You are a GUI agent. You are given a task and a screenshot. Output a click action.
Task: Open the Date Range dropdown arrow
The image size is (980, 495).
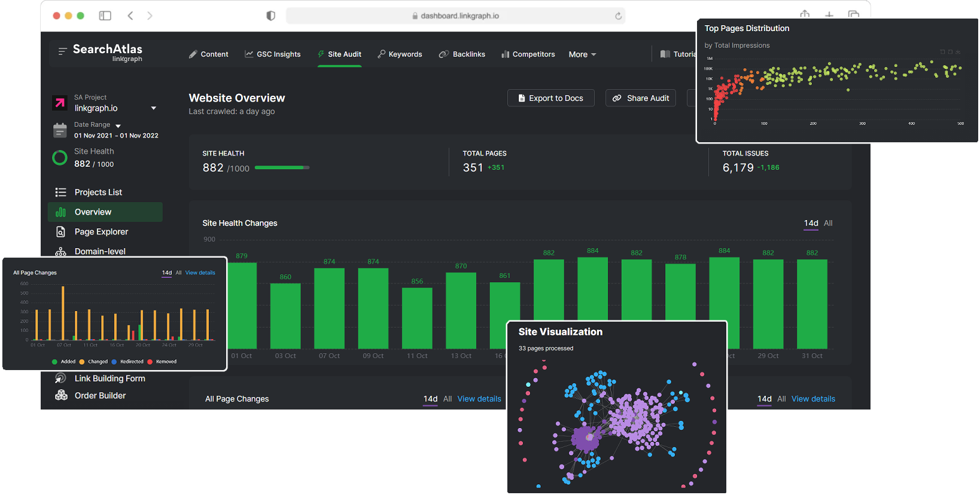(118, 126)
